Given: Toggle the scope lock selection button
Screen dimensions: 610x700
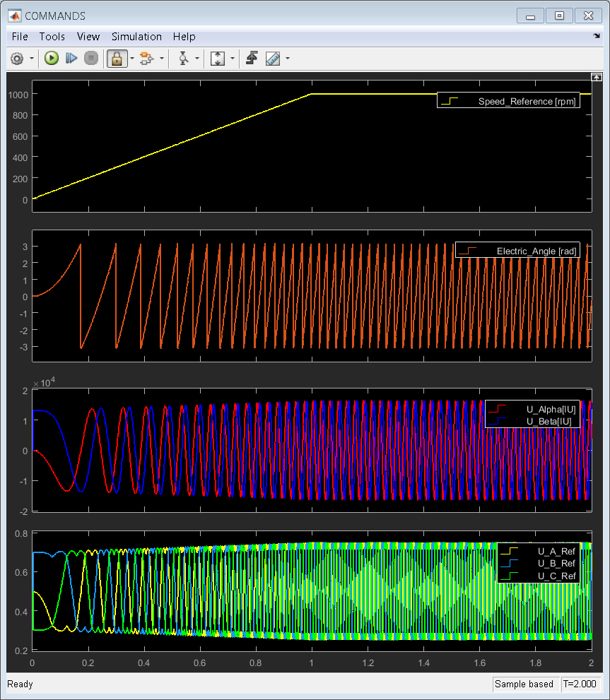Looking at the screenshot, I should pos(116,59).
